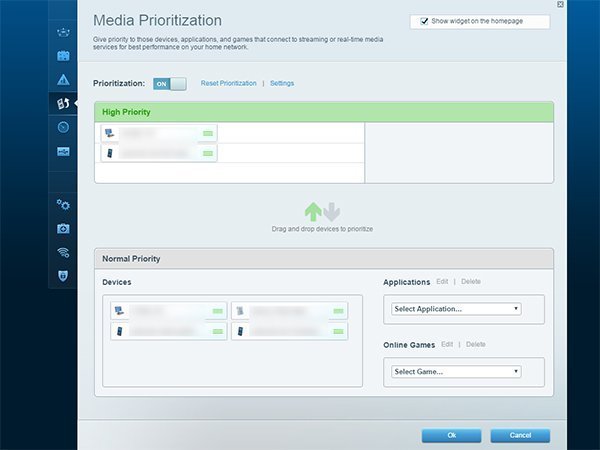Click Delete next to Online Games
This screenshot has width=600, height=450.
[x=476, y=344]
